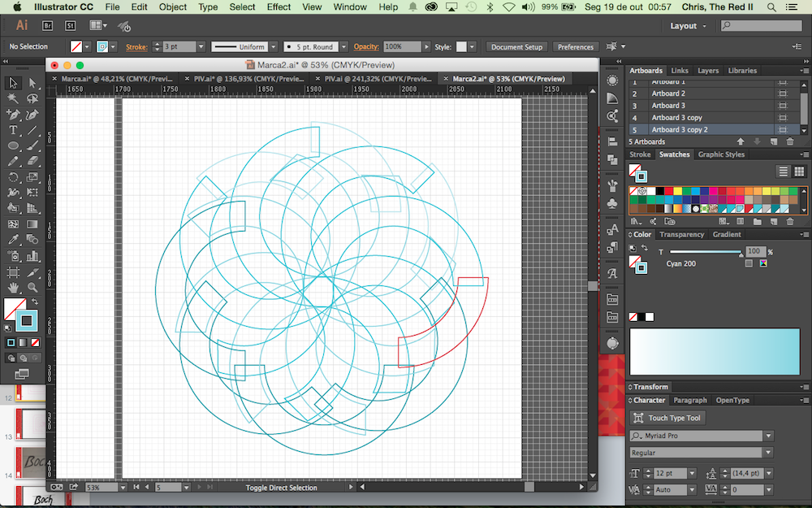This screenshot has width=812, height=508.
Task: Open the Myriad Pro font dropdown
Action: (767, 436)
